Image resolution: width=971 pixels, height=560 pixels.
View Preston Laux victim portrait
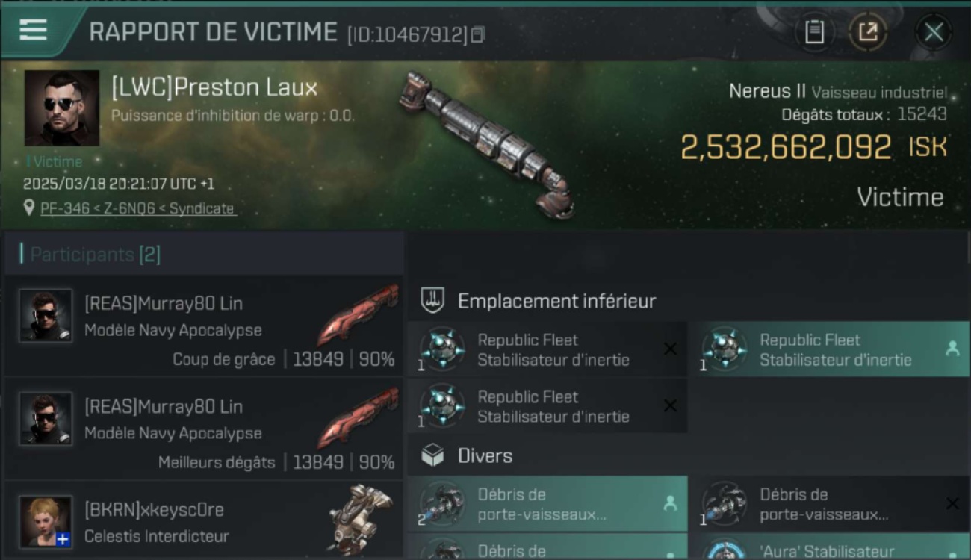[x=61, y=108]
